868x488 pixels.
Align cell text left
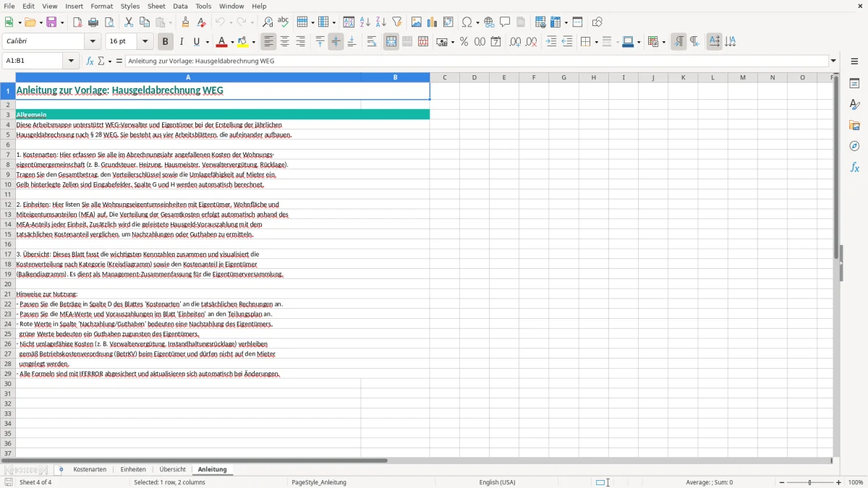tap(268, 42)
